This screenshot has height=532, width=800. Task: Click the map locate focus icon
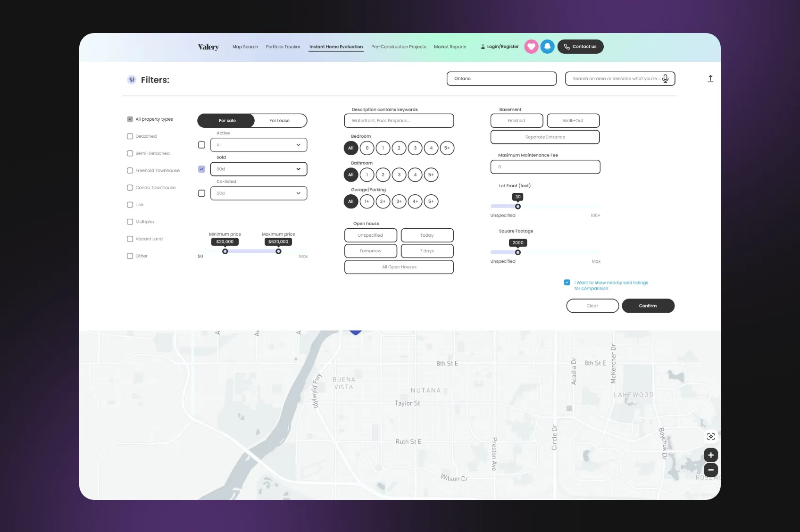click(x=710, y=437)
